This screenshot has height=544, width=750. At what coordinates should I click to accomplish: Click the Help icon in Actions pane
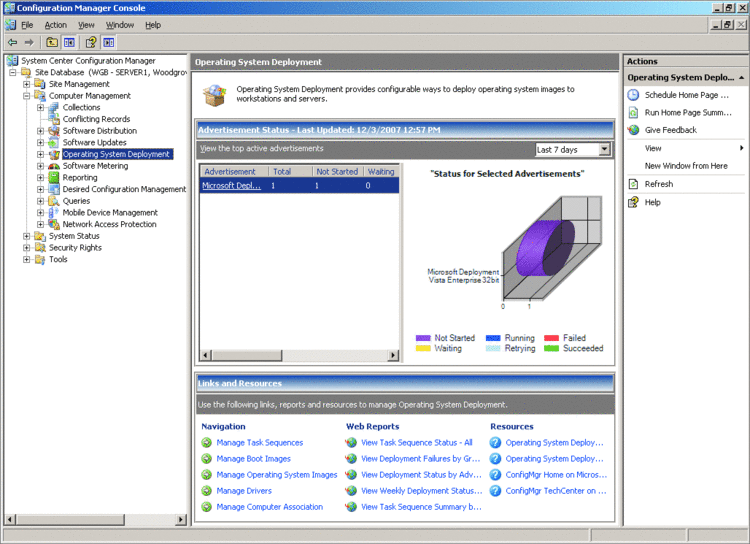(x=633, y=202)
